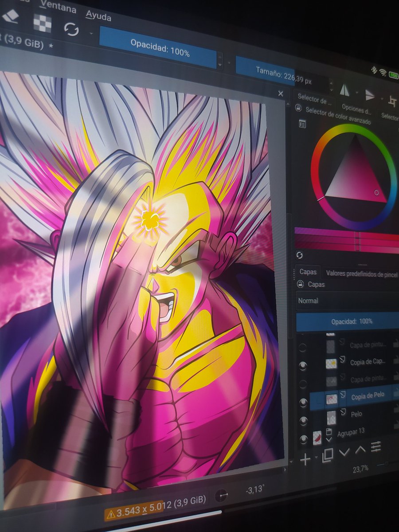The width and height of the screenshot is (399, 532).
Task: Select the 'Copia de Cap...' layer name
Action: click(x=368, y=362)
